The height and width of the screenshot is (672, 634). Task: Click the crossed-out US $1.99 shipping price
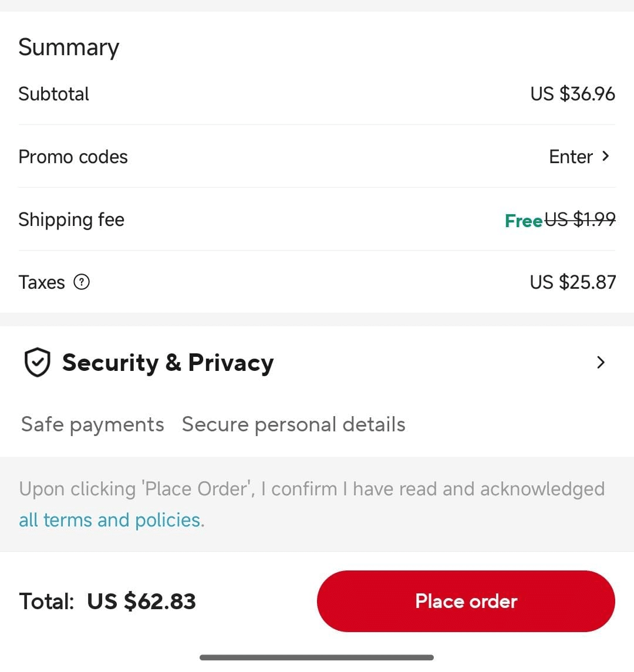pyautogui.click(x=580, y=220)
